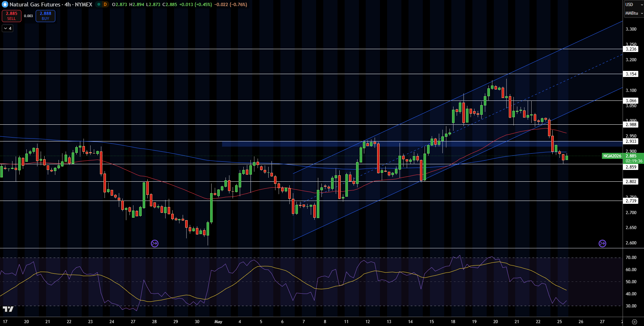Image resolution: width=644 pixels, height=326 pixels.
Task: Click the open value O2.873
Action: coord(120,4)
